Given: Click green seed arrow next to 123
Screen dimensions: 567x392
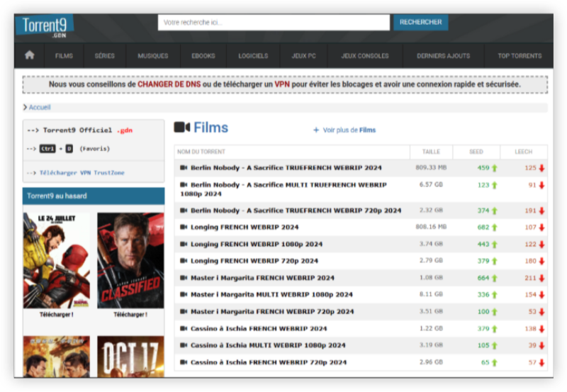Looking at the screenshot, I should click(494, 185).
